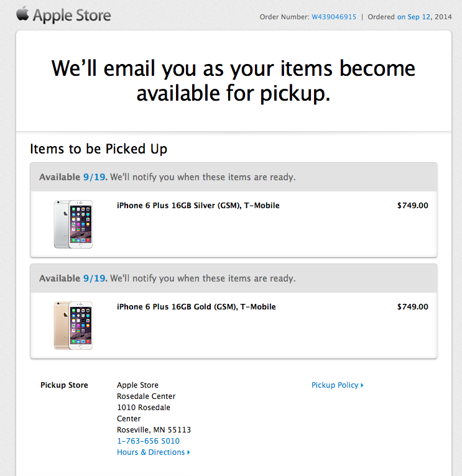Click the Rosedale Center address text
Viewport: 462px width, 476px height.
146,396
